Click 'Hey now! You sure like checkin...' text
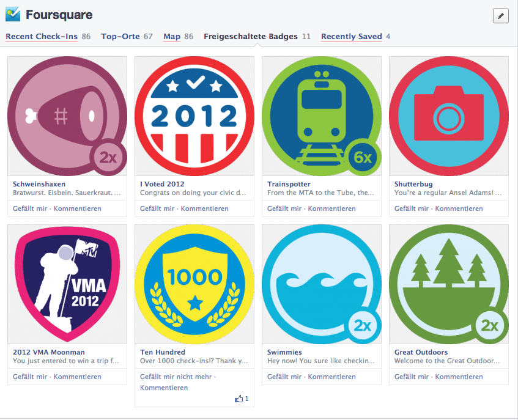The width and height of the screenshot is (518, 420). tap(321, 361)
